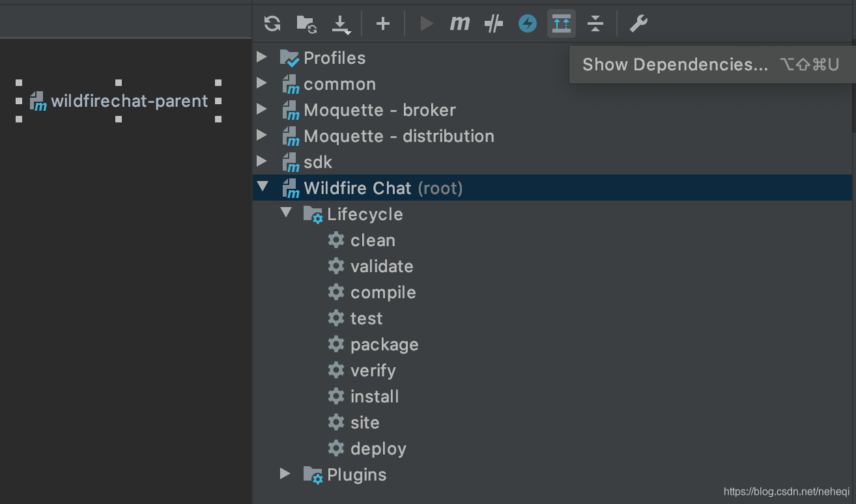Click the Plugins folder gear icon
Screen dimensions: 856x504
313,475
